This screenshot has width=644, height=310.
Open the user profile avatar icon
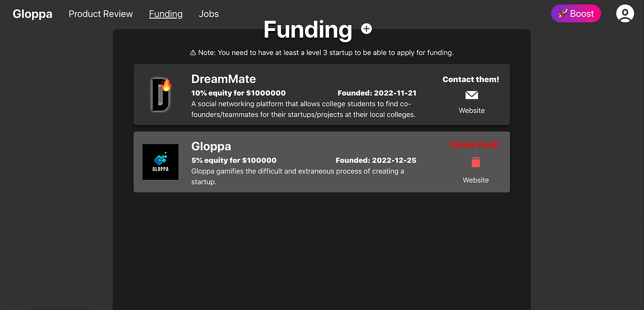pyautogui.click(x=625, y=13)
